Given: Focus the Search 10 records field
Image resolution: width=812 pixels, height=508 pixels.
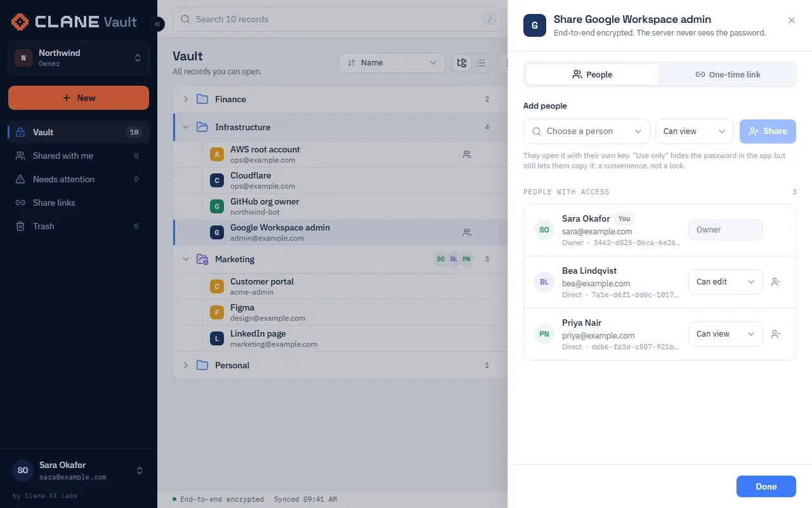Looking at the screenshot, I should click(337, 19).
